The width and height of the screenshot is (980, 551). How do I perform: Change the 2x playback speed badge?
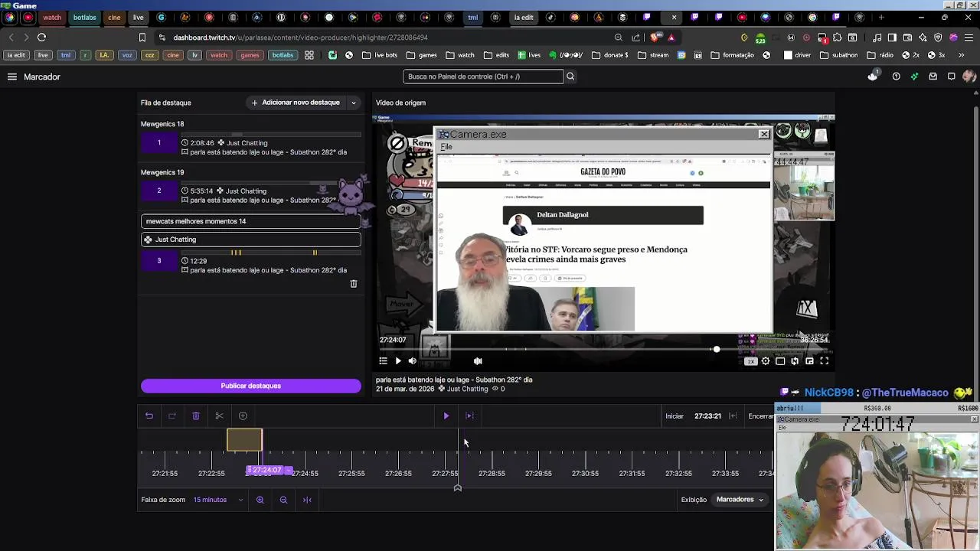750,361
